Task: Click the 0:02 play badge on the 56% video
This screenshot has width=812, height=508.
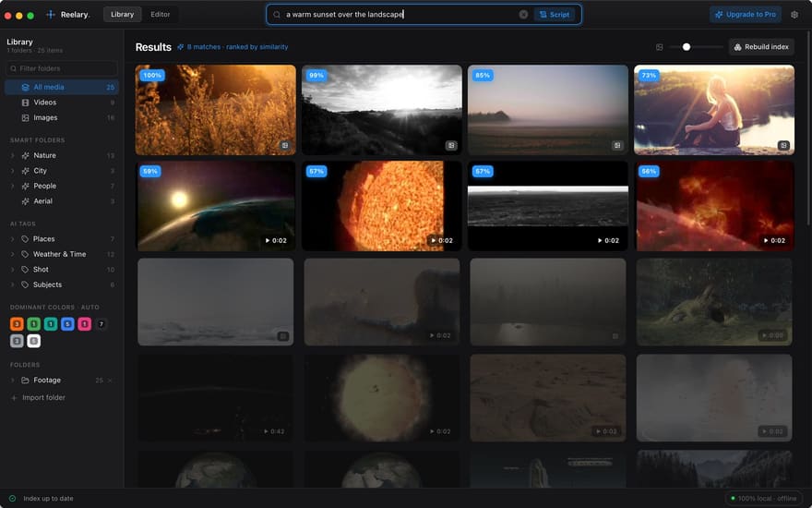Action: coord(774,240)
